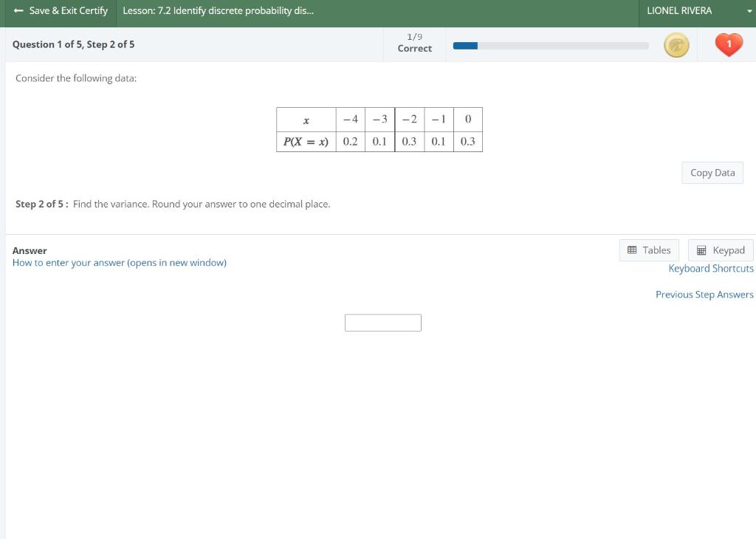Open the Keyboard Shortcuts link

click(710, 268)
